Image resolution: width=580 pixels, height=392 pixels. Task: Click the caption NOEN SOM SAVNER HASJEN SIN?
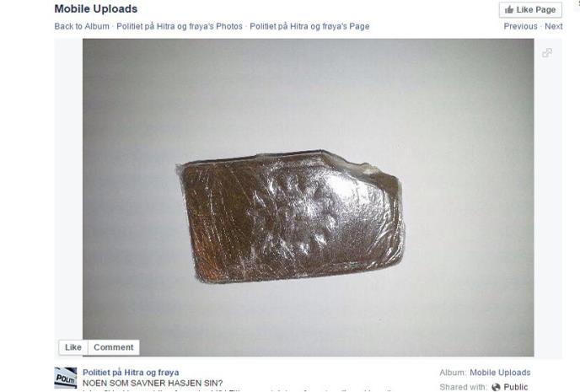pos(153,383)
